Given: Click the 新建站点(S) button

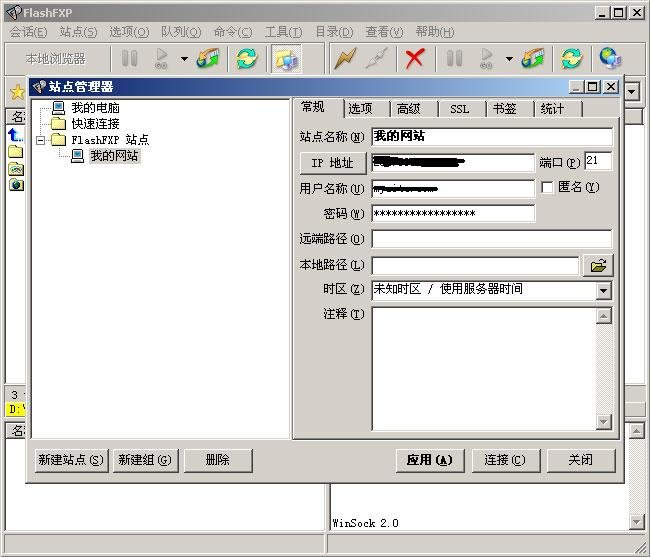Looking at the screenshot, I should click(x=71, y=460).
